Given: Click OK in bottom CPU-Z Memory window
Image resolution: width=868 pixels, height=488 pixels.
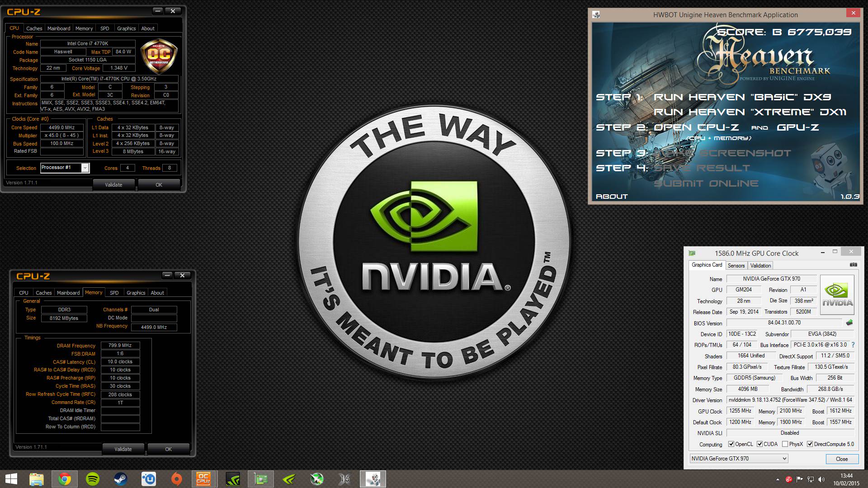Looking at the screenshot, I should (168, 449).
